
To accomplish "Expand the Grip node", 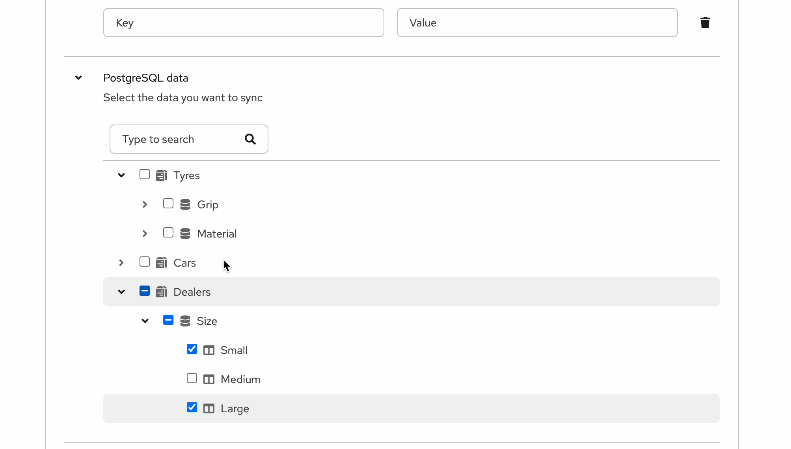I will coord(145,204).
